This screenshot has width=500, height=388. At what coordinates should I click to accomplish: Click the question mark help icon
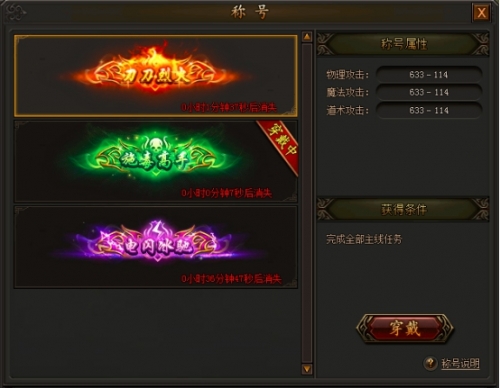430,363
